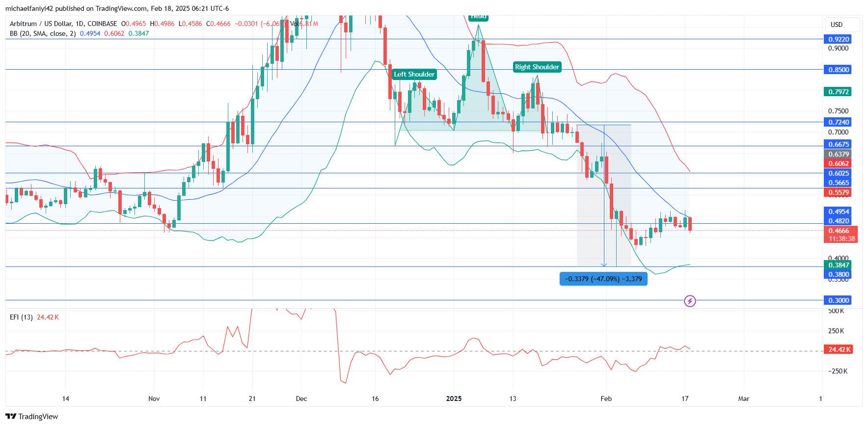The height and width of the screenshot is (426, 868).
Task: Click the 0.3800 price level label
Action: tap(838, 274)
